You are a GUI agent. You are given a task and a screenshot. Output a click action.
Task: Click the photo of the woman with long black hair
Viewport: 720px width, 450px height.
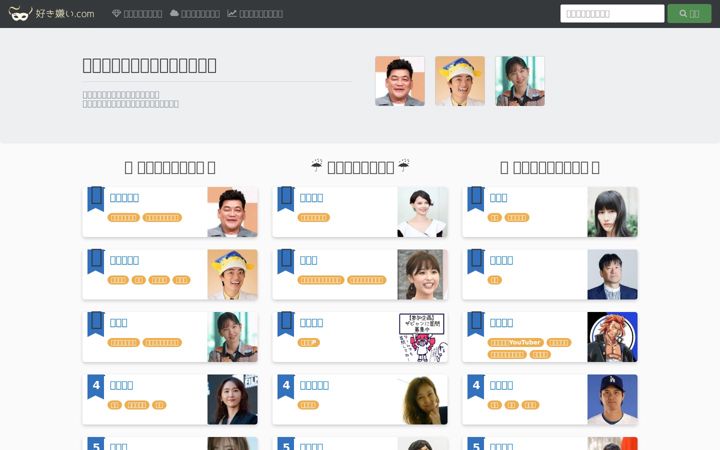click(612, 212)
